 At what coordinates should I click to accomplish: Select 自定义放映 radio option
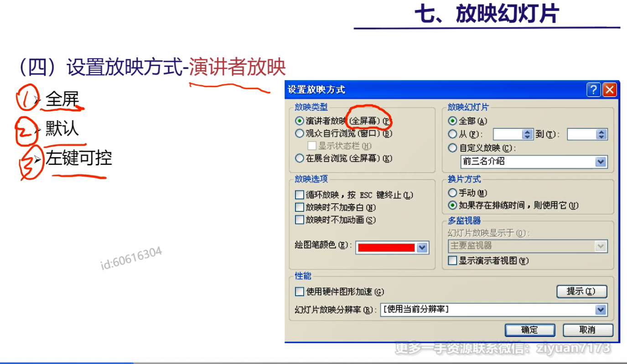pyautogui.click(x=452, y=148)
